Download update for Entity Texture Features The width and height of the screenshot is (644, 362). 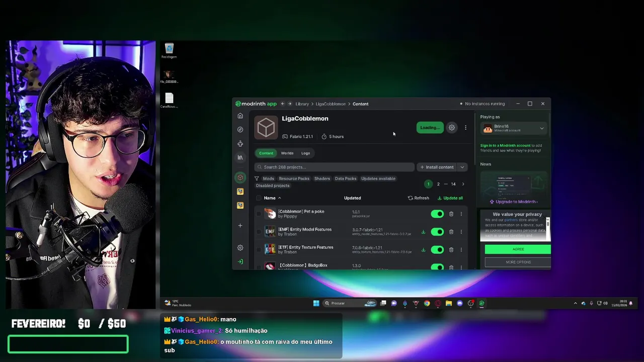pos(423,250)
